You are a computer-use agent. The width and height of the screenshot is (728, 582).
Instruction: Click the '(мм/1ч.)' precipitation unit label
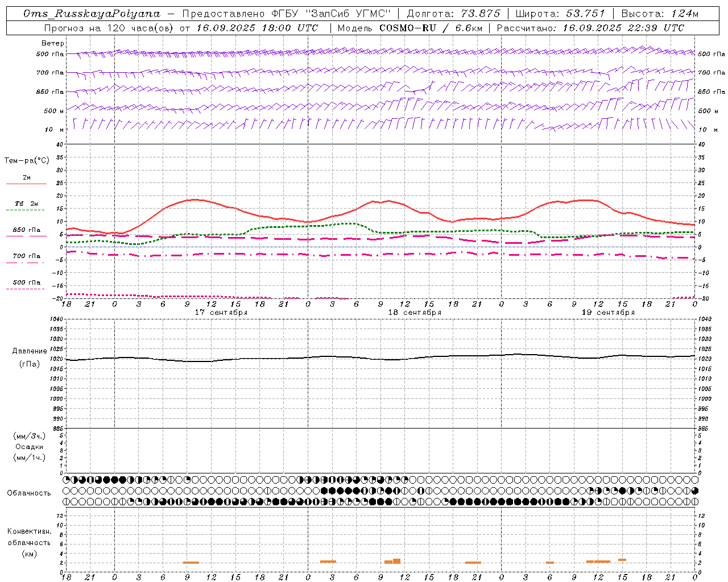click(30, 458)
